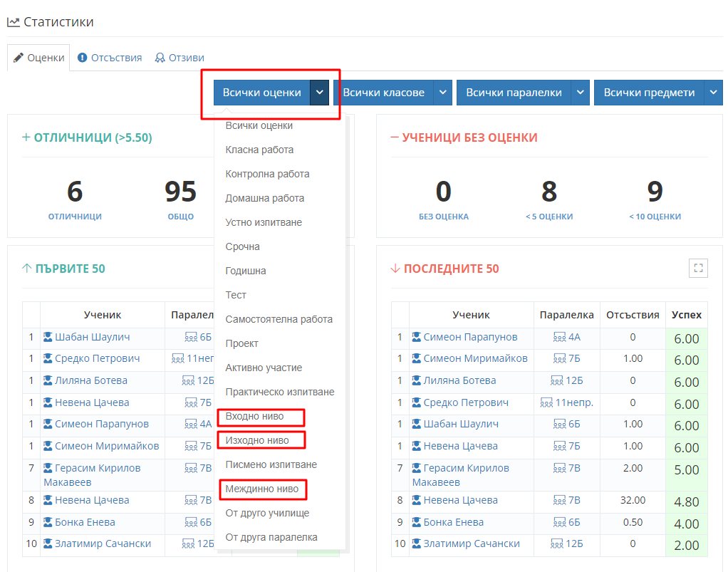Screen dimensions: 728x572
Task: Click the expand icon in Последните 50 panel
Action: click(698, 269)
